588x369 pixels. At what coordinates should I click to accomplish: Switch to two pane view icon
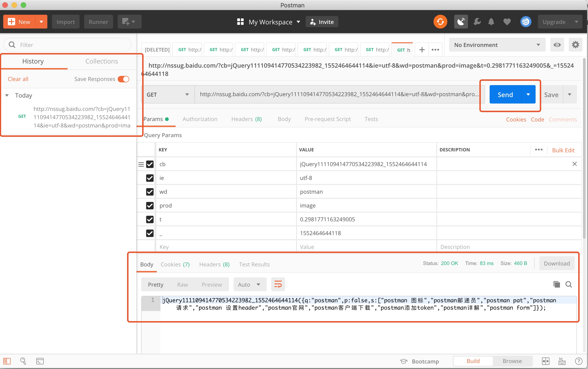[545, 361]
